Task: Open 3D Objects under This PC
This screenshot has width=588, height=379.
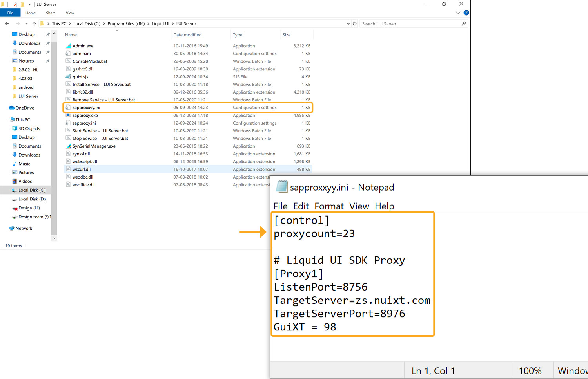Action: point(29,128)
